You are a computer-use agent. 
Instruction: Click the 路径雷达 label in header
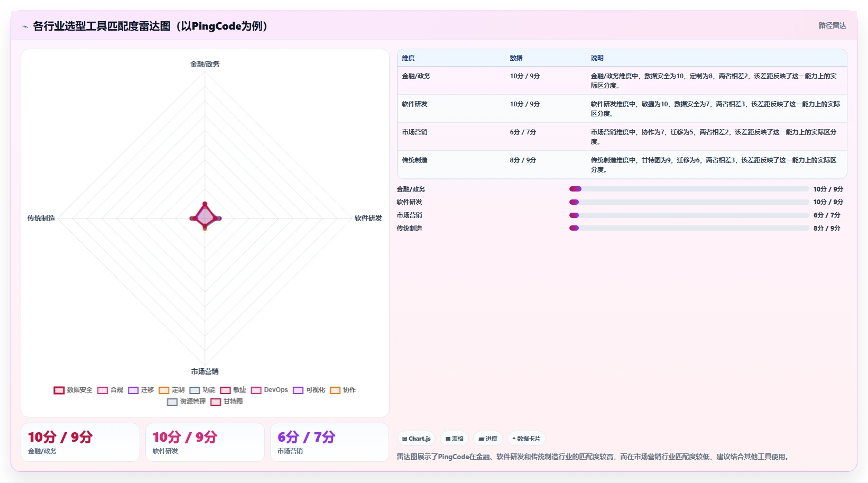click(x=833, y=25)
